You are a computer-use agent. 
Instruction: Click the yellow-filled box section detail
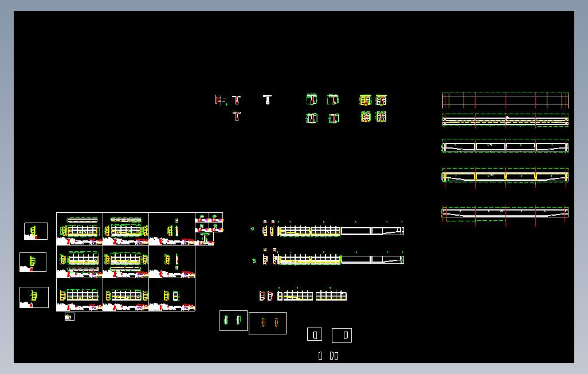(365, 99)
